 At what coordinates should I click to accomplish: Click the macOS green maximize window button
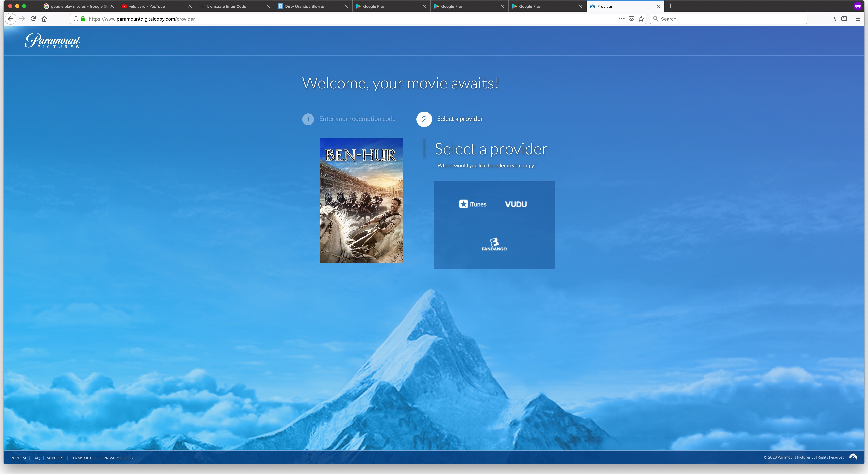pos(24,6)
